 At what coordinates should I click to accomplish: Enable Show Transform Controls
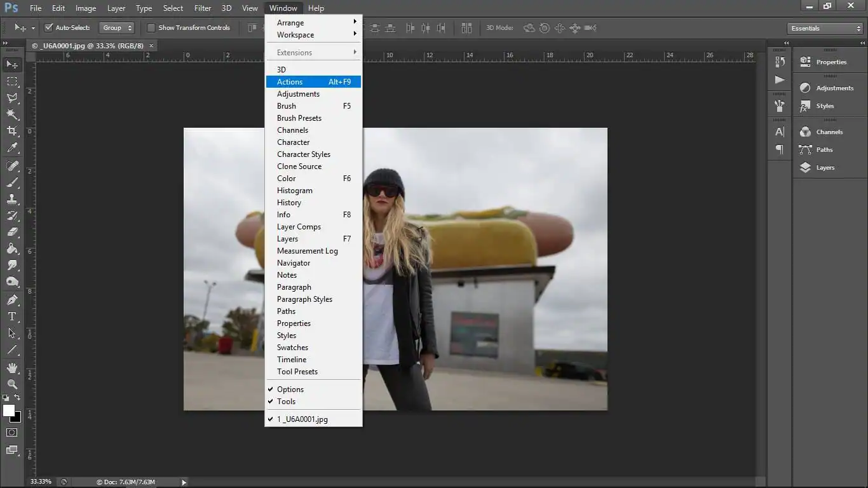151,27
